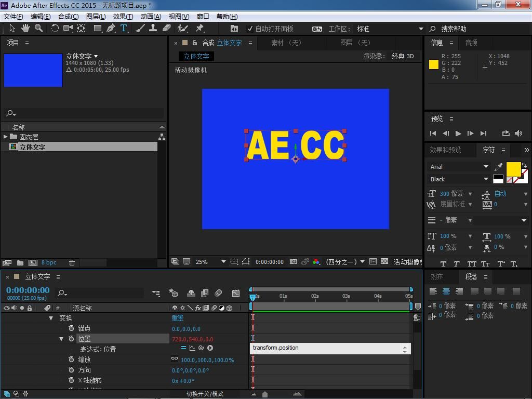The width and height of the screenshot is (532, 399).
Task: Select the Clone Stamp tool
Action: coord(153,29)
